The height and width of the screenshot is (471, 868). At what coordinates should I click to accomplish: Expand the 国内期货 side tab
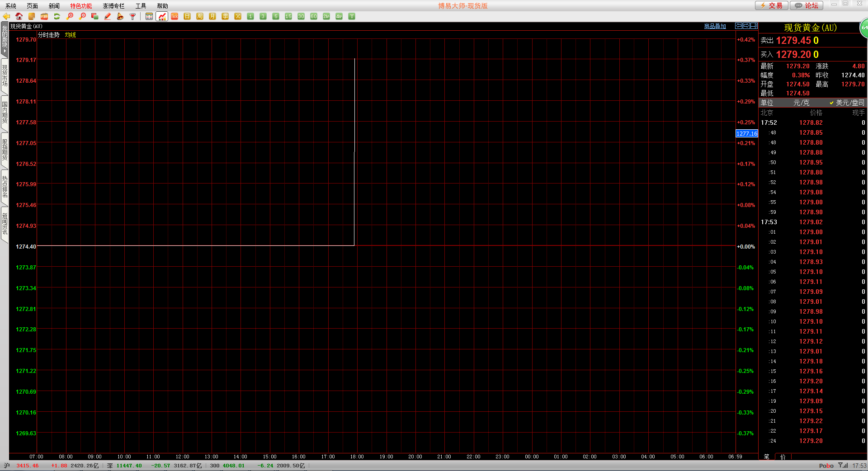click(x=5, y=113)
